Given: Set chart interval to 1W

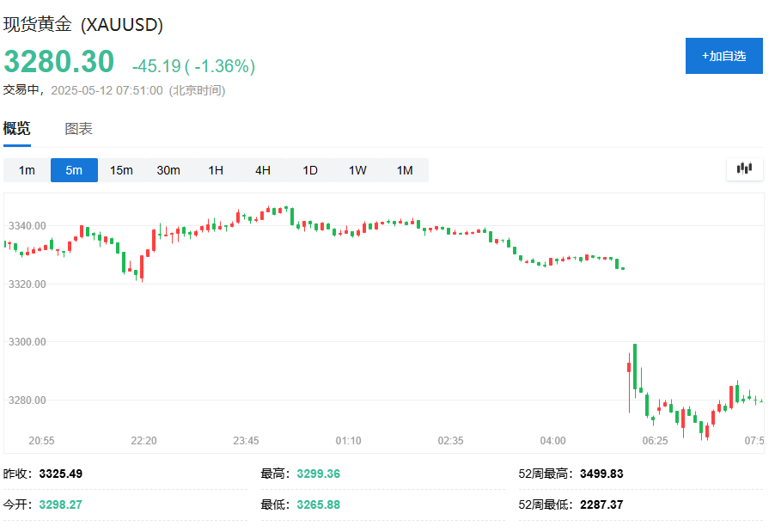Looking at the screenshot, I should click(357, 170).
